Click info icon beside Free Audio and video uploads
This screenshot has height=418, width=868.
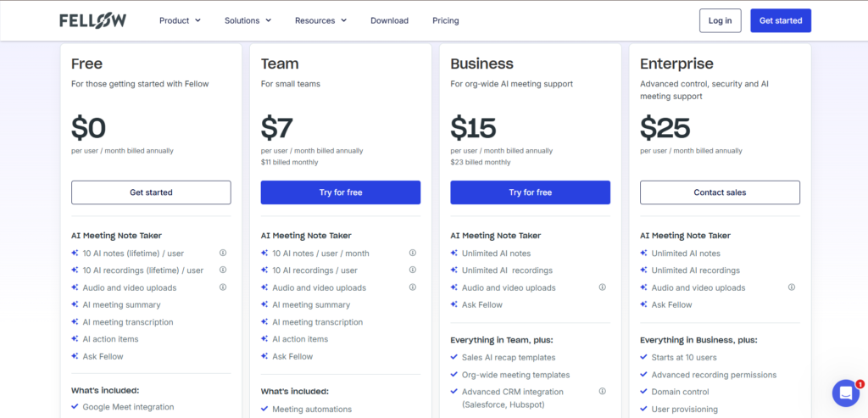pos(223,287)
